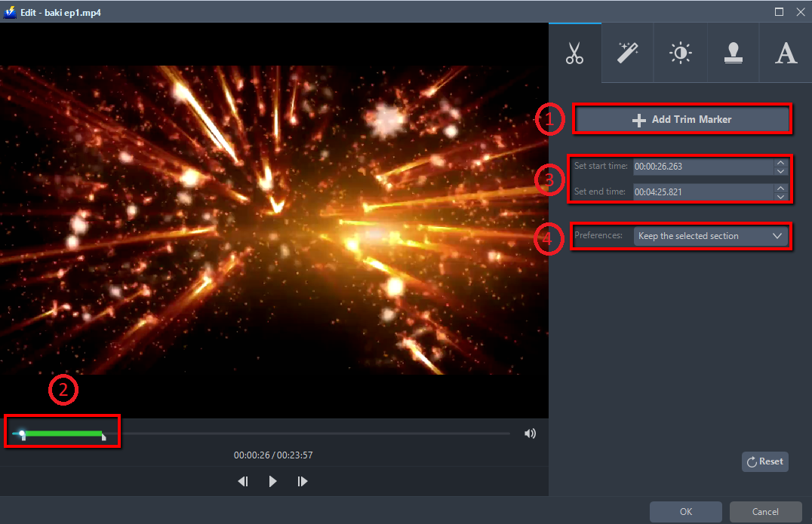Confirm edits by clicking OK
Screen dimensions: 812x524
(x=685, y=511)
